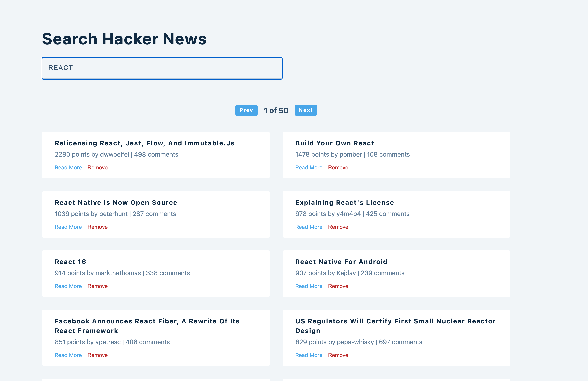The width and height of the screenshot is (588, 381).
Task: Click the Explaining React's License title
Action: click(345, 203)
